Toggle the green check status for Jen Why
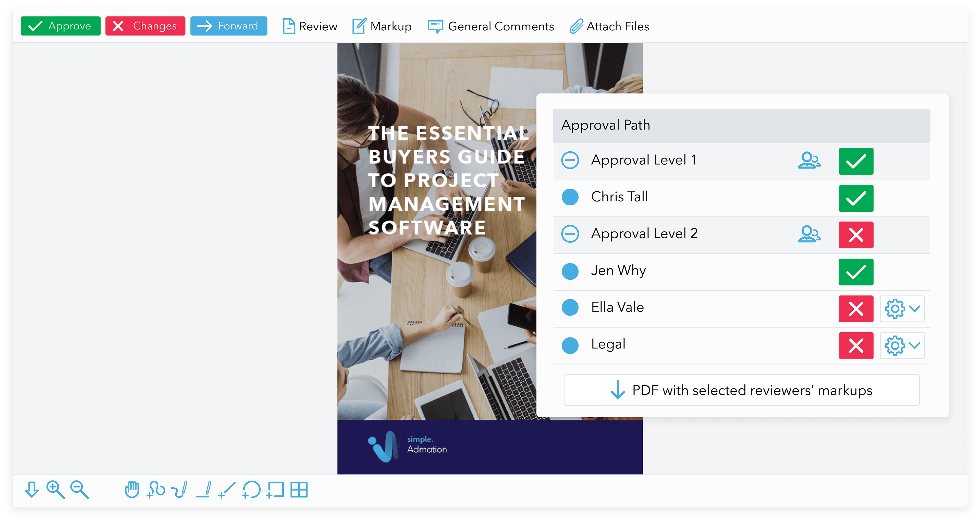 click(856, 272)
